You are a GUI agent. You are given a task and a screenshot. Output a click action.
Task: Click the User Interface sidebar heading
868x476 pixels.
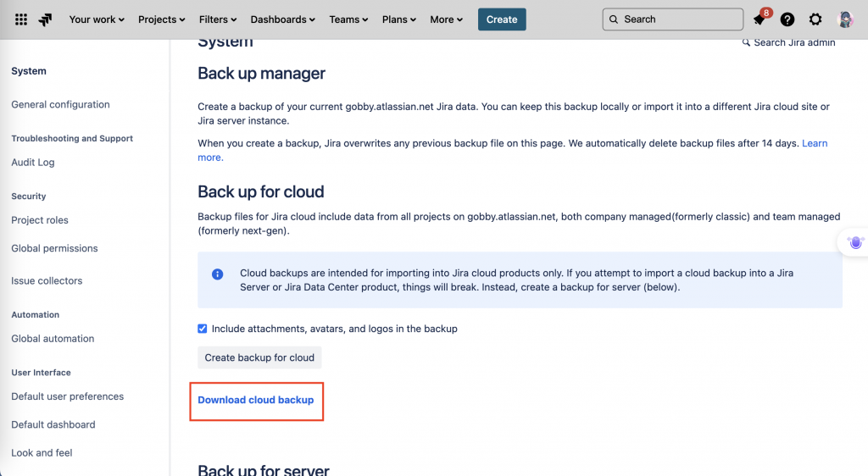[x=41, y=373]
